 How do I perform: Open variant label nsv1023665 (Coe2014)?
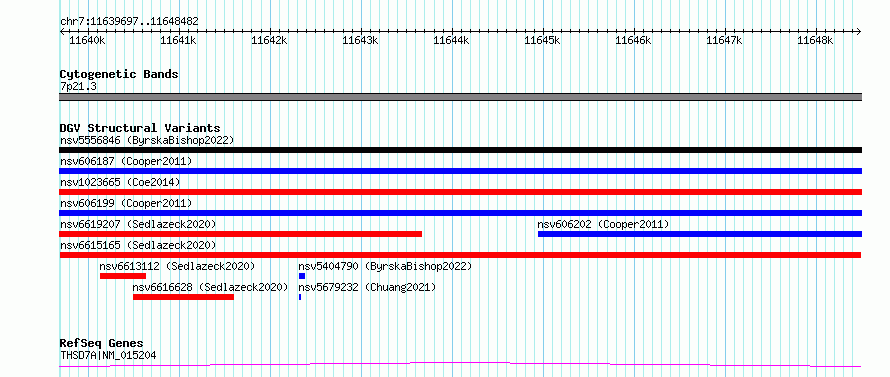(120, 182)
